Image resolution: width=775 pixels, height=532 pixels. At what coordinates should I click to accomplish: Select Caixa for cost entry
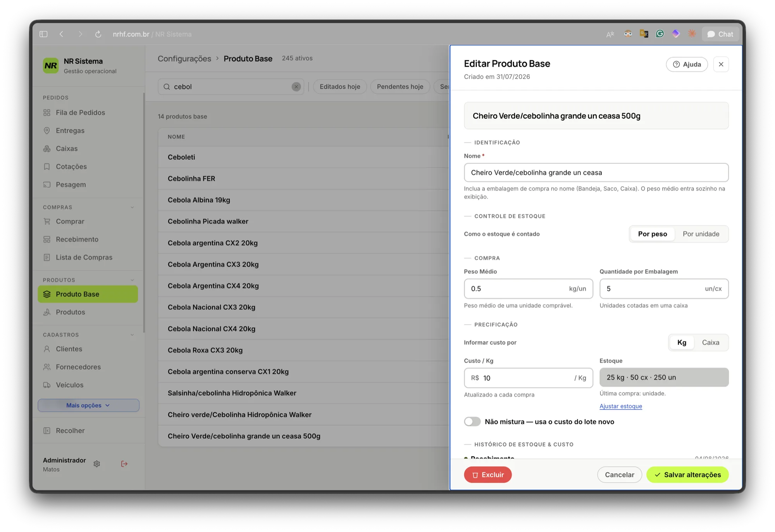tap(711, 342)
